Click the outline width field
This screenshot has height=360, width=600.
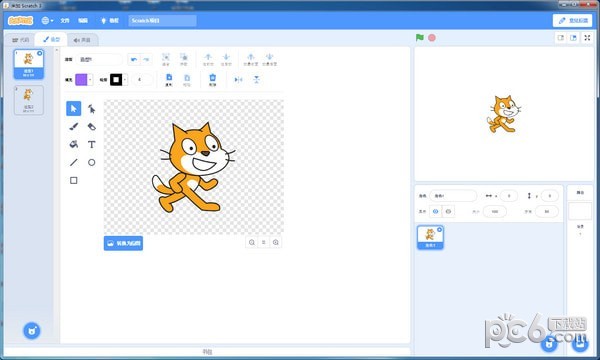click(142, 80)
